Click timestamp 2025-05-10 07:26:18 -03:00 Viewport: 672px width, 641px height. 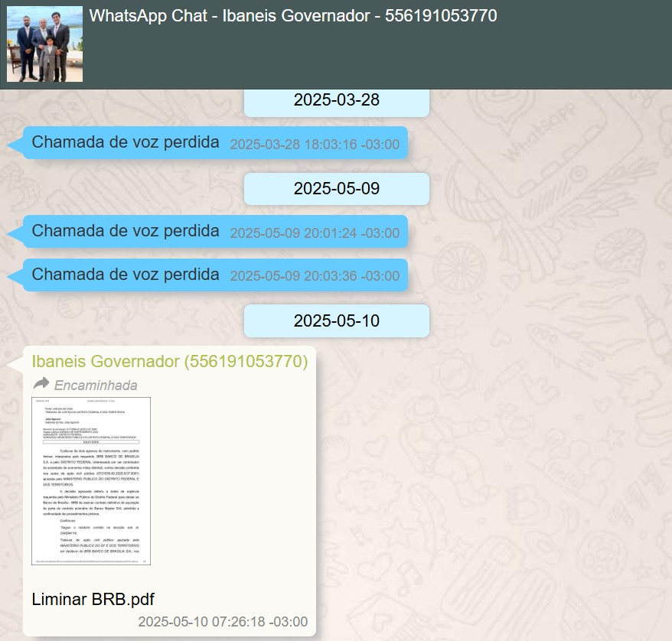223,622
